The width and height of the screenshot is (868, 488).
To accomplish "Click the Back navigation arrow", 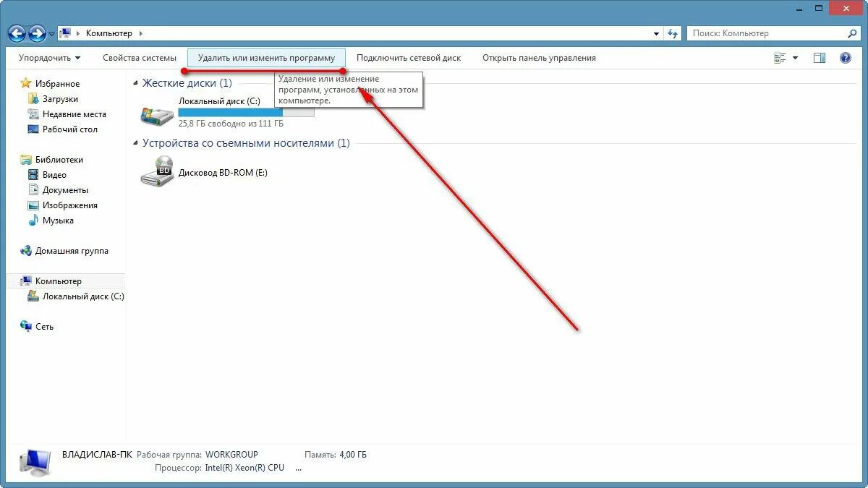I will (17, 33).
